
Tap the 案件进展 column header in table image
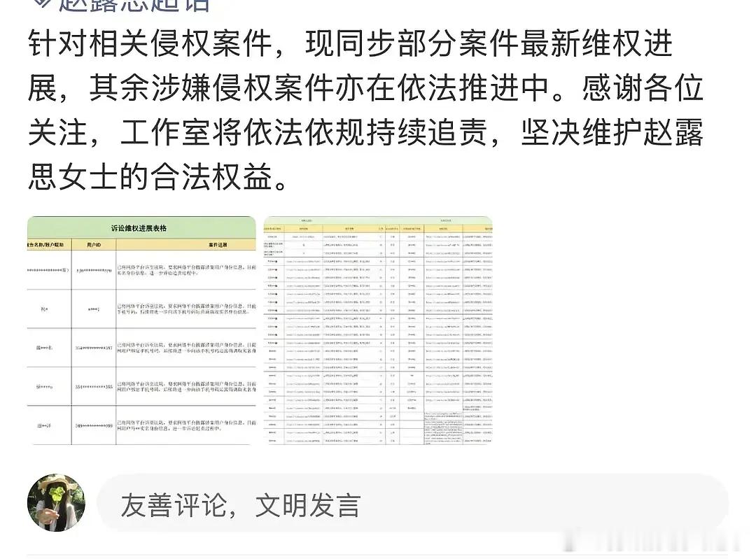[x=218, y=245]
